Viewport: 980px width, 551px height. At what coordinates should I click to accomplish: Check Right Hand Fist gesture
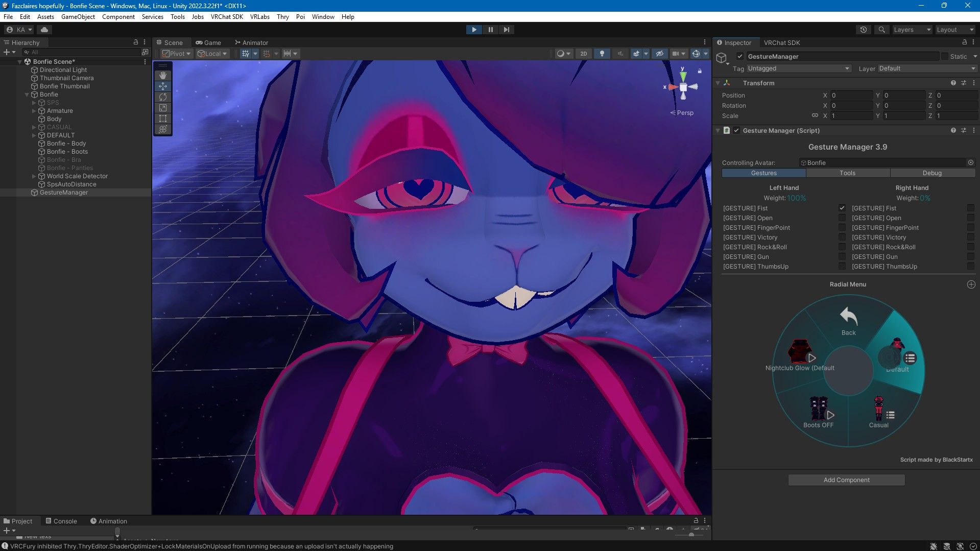pyautogui.click(x=971, y=208)
